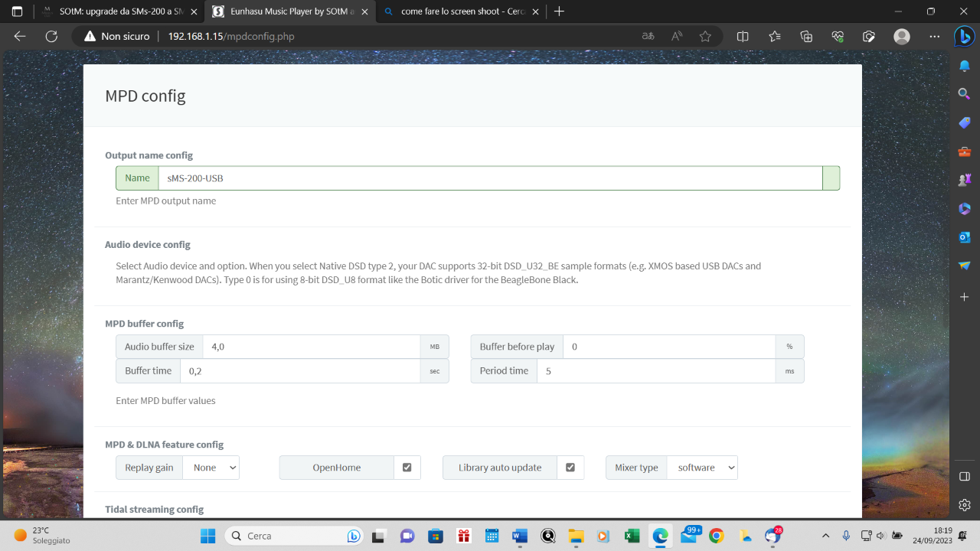Toggle Library auto update checkbox

pyautogui.click(x=570, y=468)
